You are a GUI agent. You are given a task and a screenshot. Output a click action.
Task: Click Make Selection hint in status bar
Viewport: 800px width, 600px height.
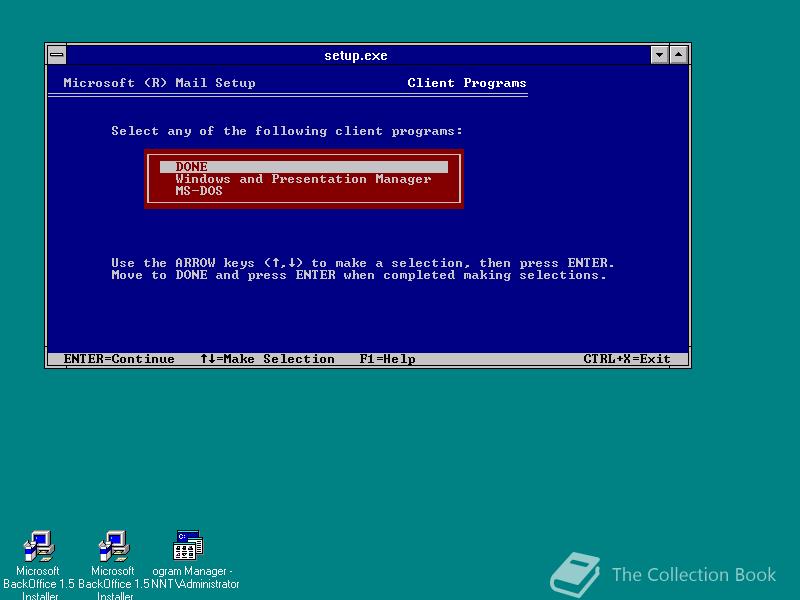tap(267, 359)
